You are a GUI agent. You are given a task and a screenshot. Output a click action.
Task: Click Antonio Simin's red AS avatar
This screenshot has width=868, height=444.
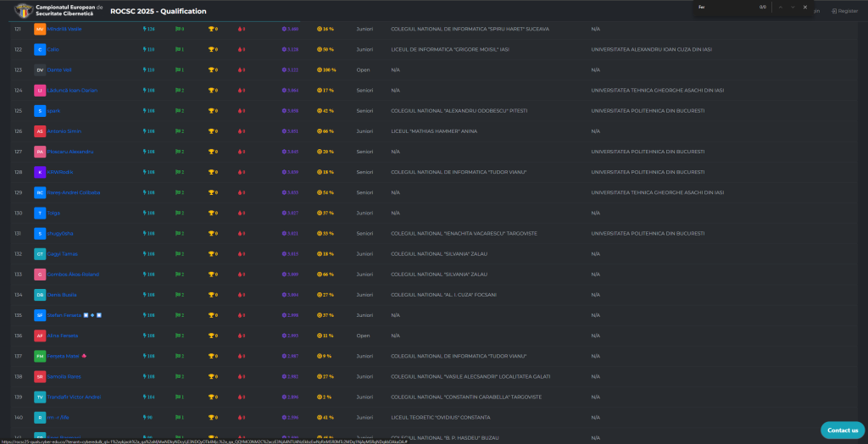(40, 131)
